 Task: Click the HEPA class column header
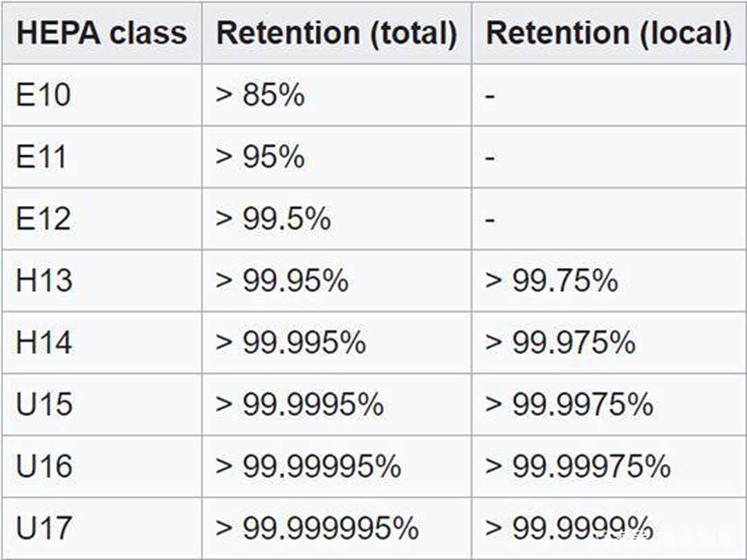101,33
